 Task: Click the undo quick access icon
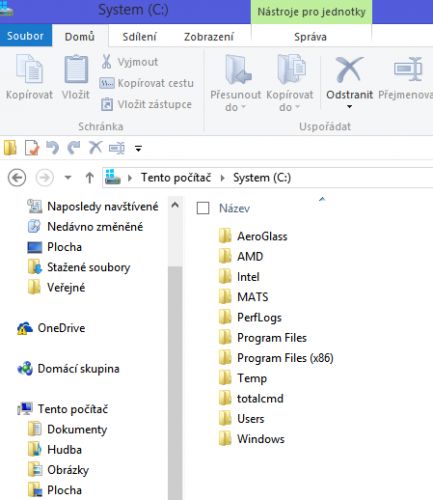tap(52, 148)
